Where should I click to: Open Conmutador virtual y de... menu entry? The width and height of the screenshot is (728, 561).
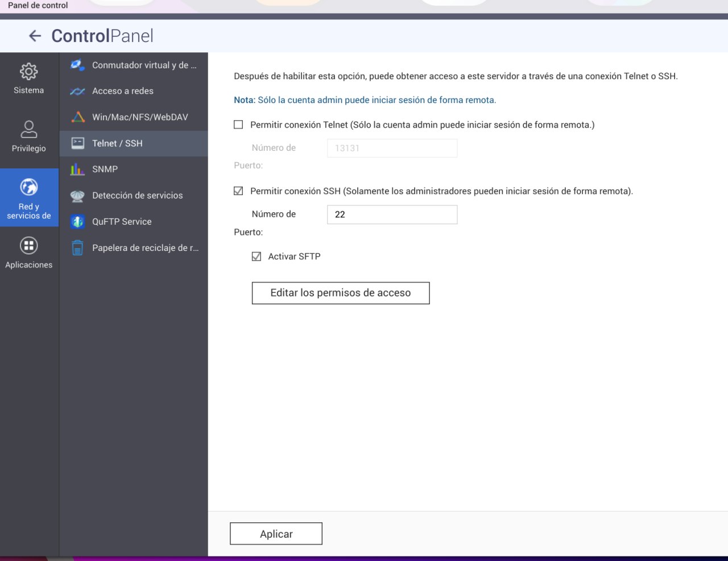(x=134, y=65)
